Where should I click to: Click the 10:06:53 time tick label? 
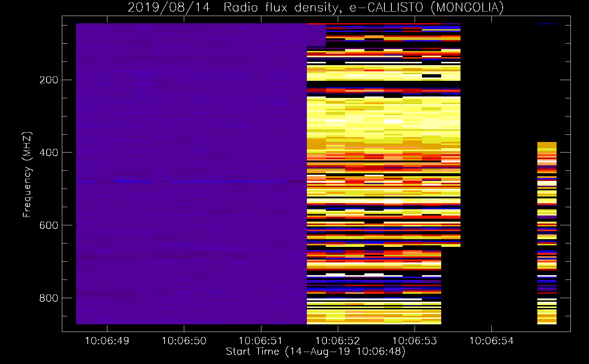pos(415,341)
